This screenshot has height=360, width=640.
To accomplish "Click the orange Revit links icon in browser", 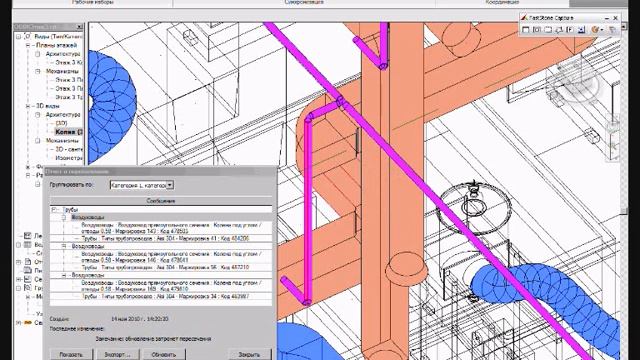I will 28,322.
